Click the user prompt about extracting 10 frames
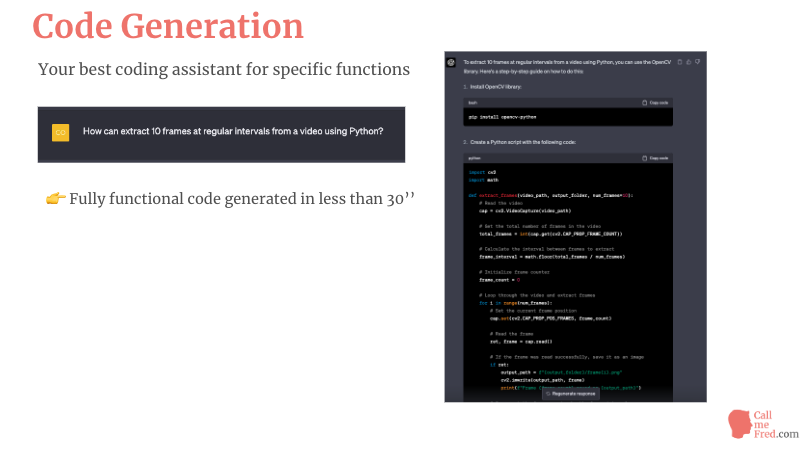This screenshot has width=808, height=452. (x=233, y=131)
